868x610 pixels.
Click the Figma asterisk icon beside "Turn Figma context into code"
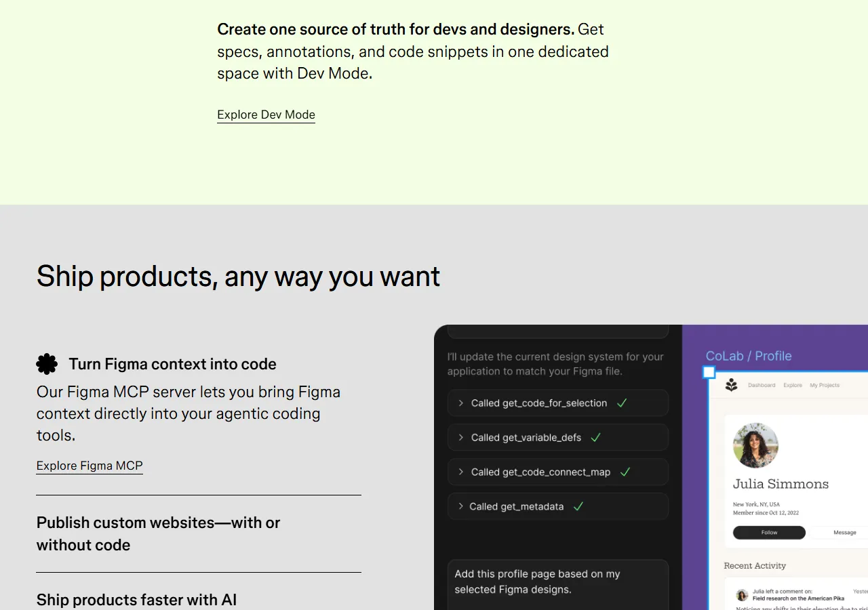(47, 364)
